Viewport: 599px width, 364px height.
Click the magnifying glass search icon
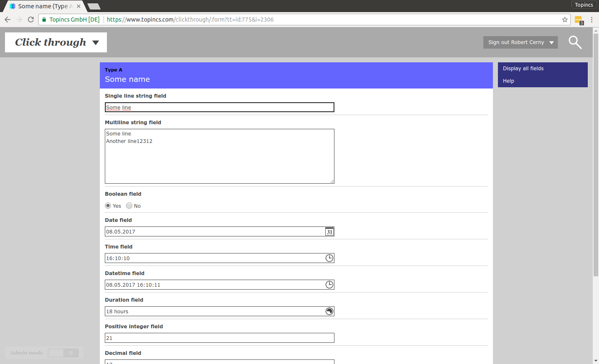click(x=575, y=42)
